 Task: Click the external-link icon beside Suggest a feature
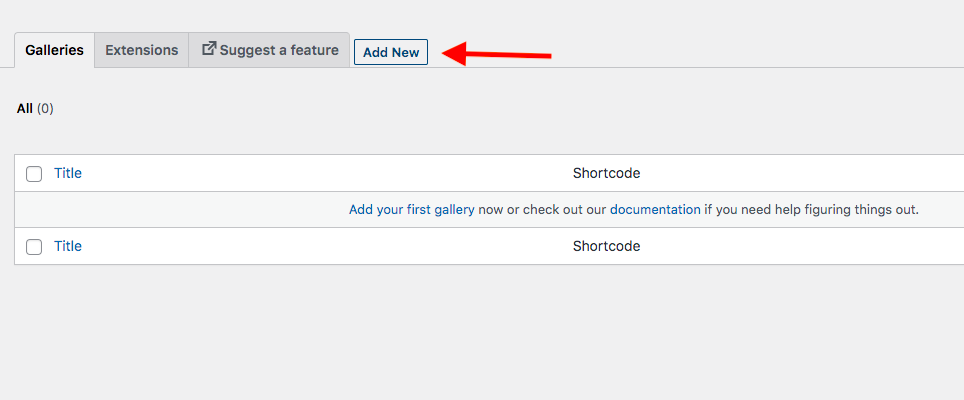pyautogui.click(x=209, y=49)
